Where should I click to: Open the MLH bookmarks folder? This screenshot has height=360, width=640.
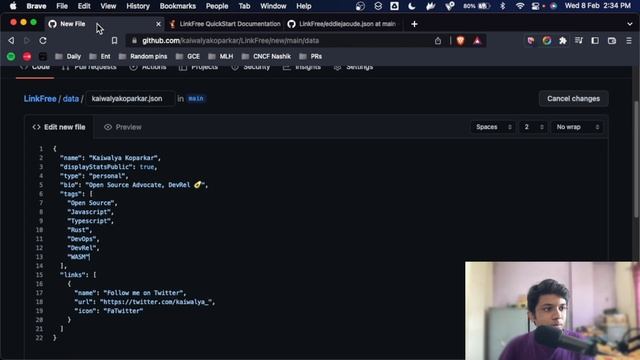220,56
